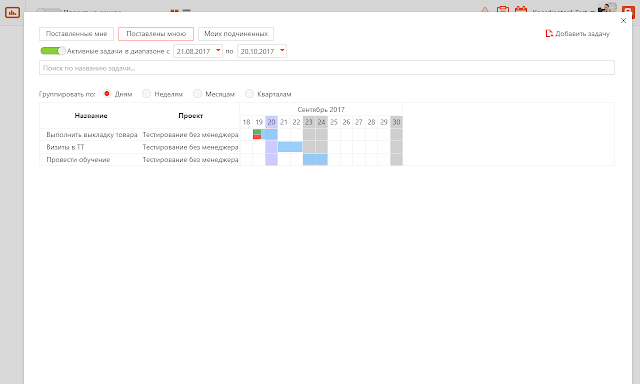Open the task Визиты в ТТ
The height and width of the screenshot is (384, 640).
point(65,147)
